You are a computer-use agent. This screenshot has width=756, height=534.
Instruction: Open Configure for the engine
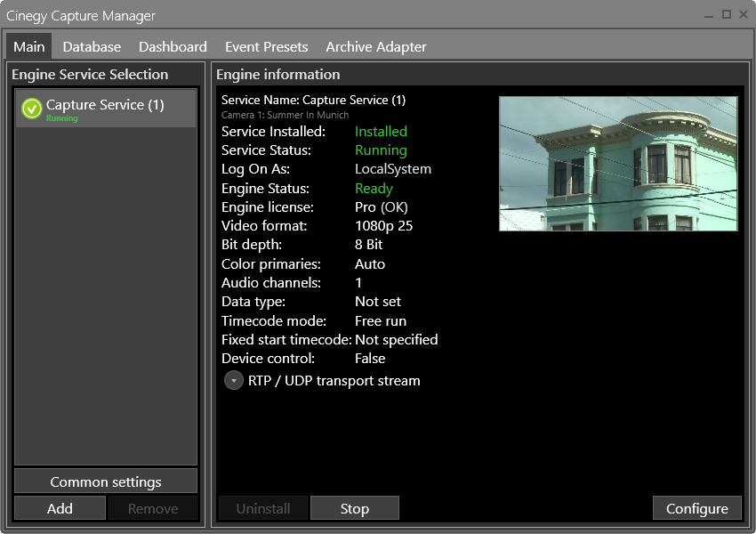(696, 508)
